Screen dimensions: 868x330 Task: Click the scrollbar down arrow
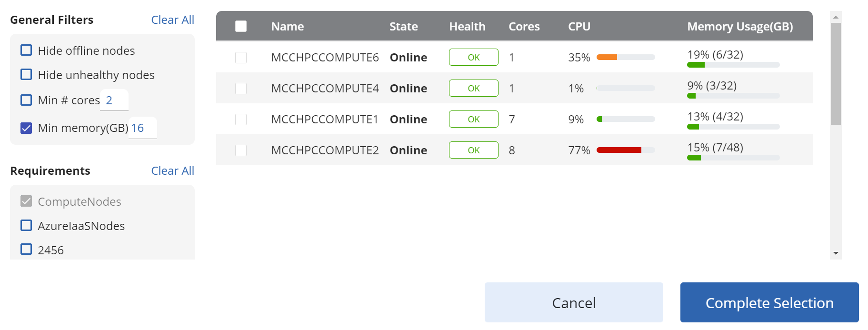[836, 253]
